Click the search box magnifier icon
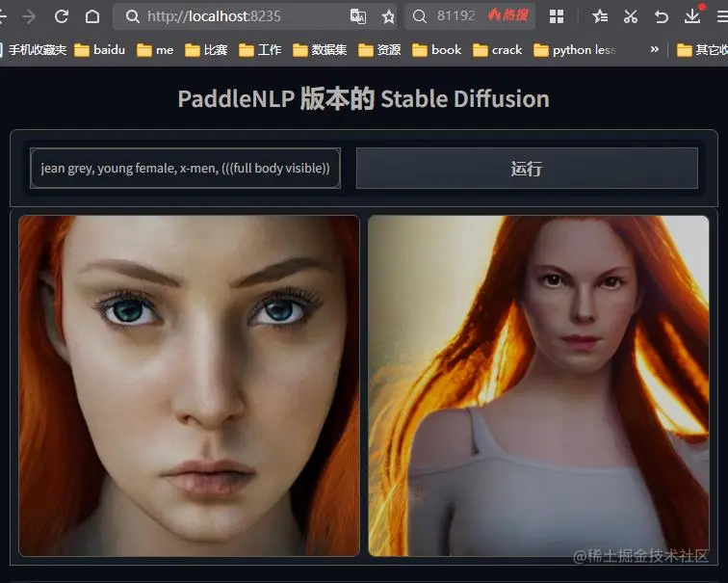The height and width of the screenshot is (583, 728). [419, 16]
